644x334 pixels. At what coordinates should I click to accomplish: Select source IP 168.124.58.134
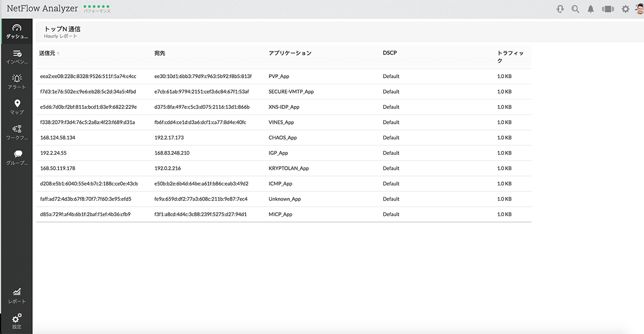tap(57, 138)
